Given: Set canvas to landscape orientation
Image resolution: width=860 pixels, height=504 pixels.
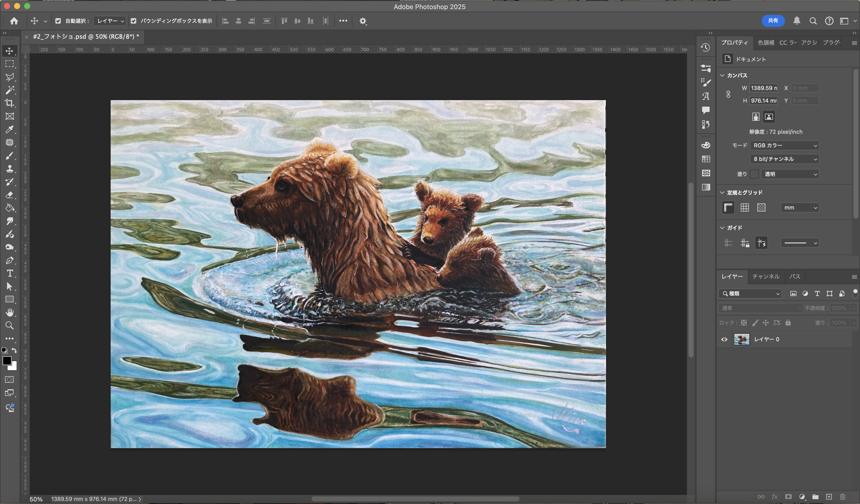Looking at the screenshot, I should pos(768,117).
